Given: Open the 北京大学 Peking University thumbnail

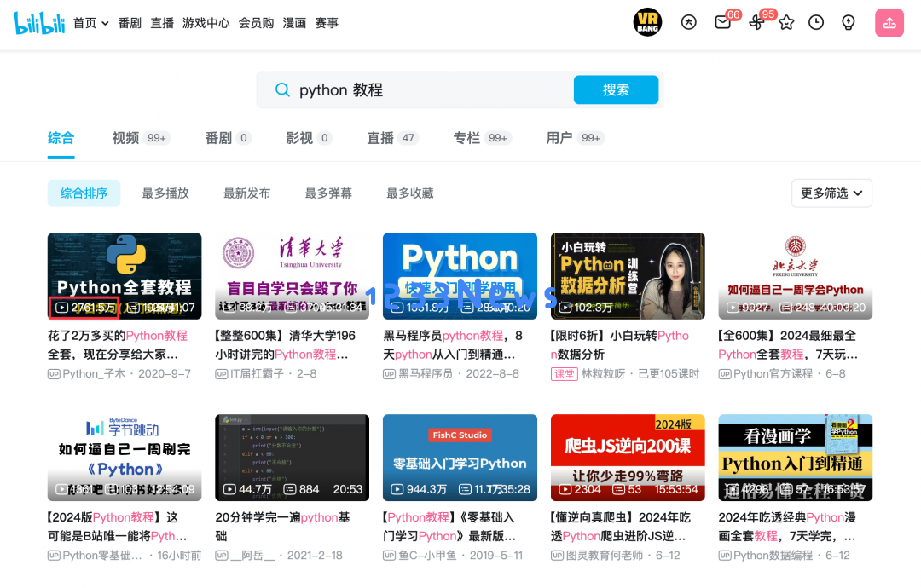Looking at the screenshot, I should pyautogui.click(x=796, y=276).
